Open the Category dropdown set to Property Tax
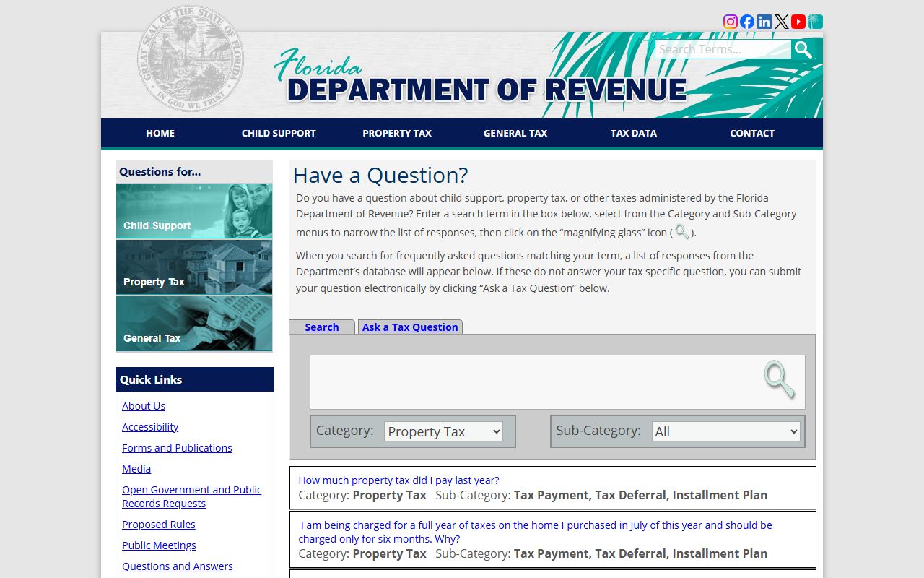 tap(443, 431)
